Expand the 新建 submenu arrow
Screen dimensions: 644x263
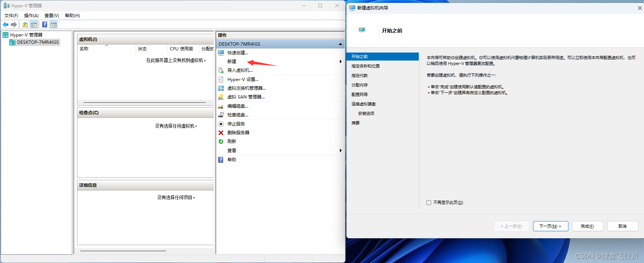click(341, 62)
